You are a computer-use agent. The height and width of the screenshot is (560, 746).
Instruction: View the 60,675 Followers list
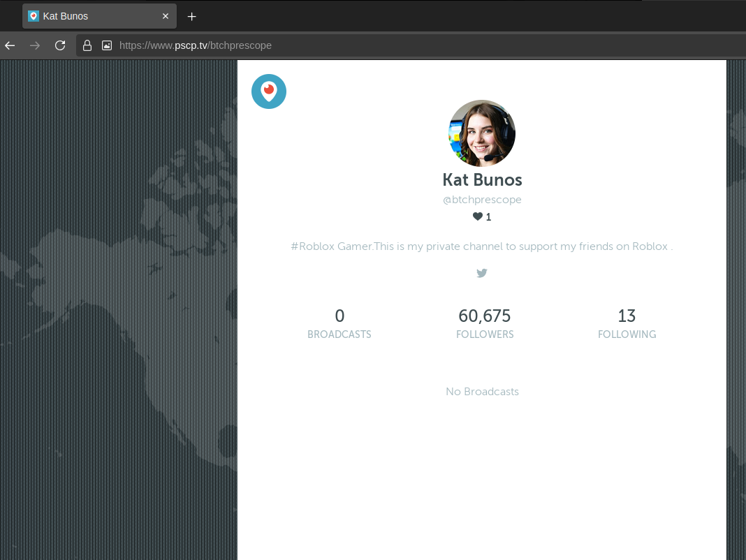pyautogui.click(x=485, y=324)
